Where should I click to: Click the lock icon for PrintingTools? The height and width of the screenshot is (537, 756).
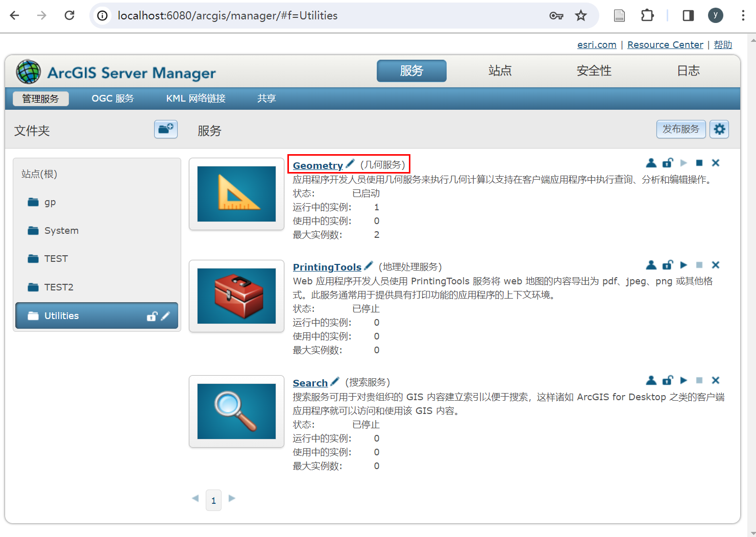click(x=667, y=265)
